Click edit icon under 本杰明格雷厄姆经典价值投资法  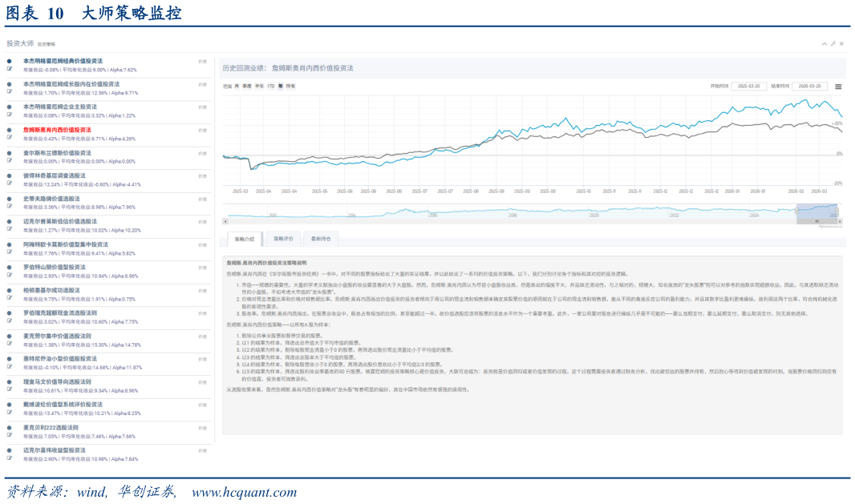(10, 69)
